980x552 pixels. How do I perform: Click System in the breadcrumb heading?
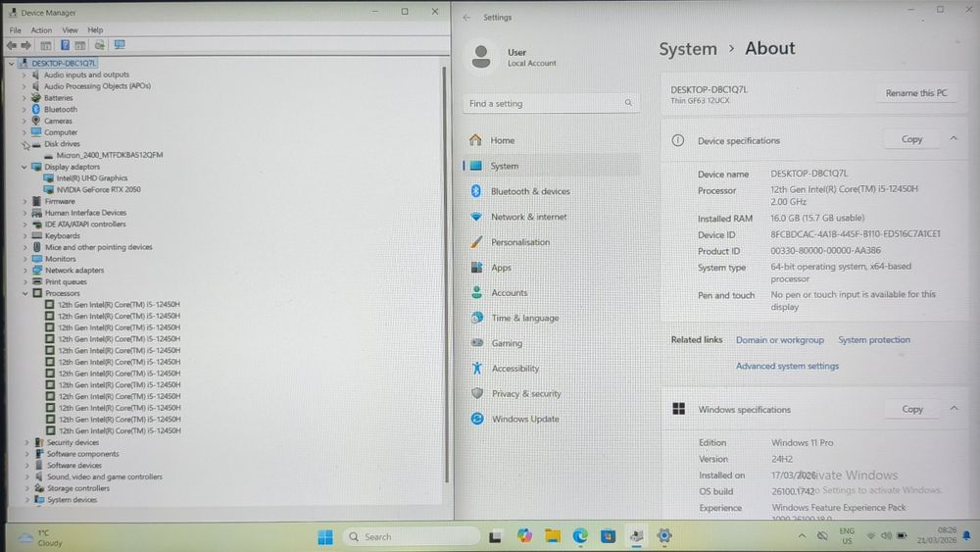[688, 49]
